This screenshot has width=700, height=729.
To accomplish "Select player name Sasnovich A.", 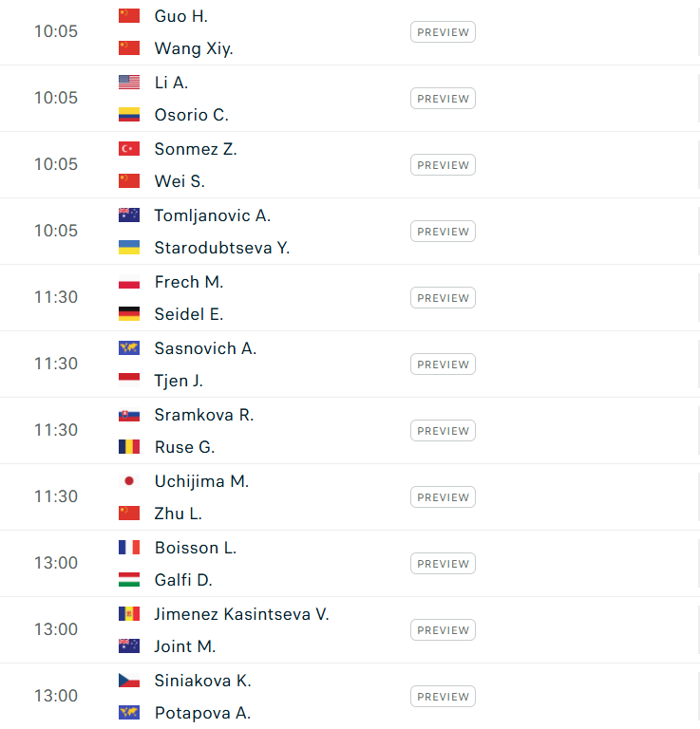I will 205,348.
